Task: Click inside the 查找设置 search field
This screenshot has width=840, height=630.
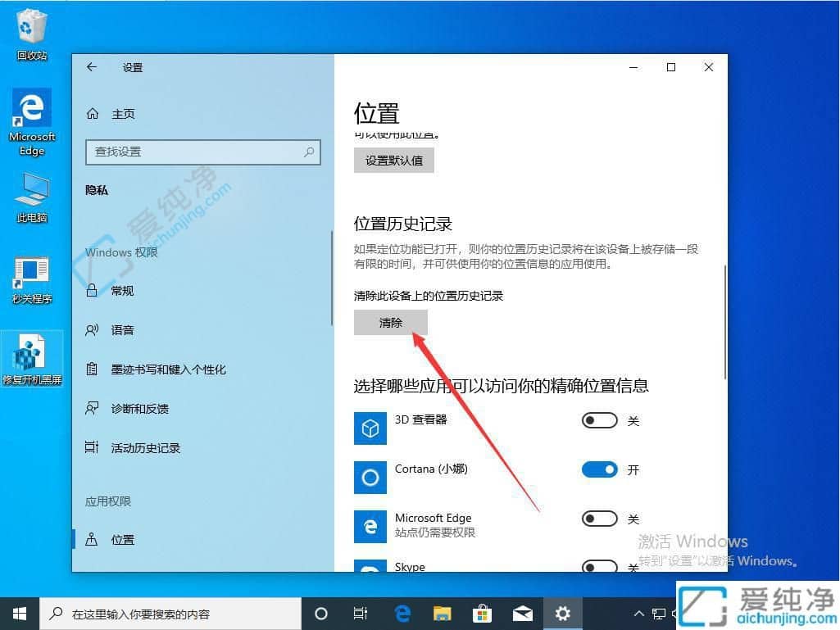Action: tap(203, 152)
